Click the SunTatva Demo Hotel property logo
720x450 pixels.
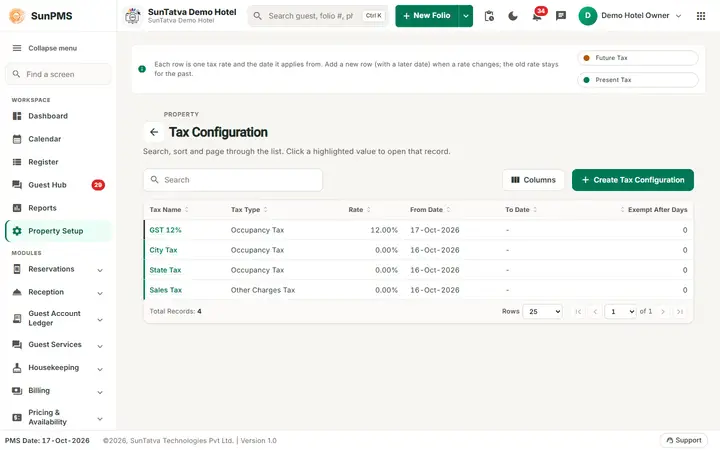(133, 16)
